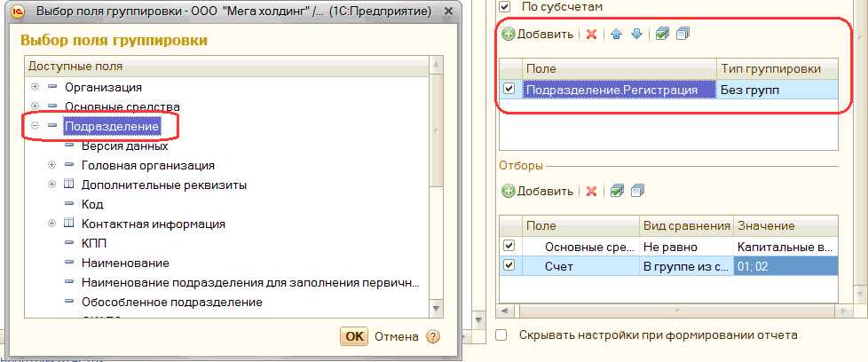Click Значение column header in Отборы

click(785, 226)
